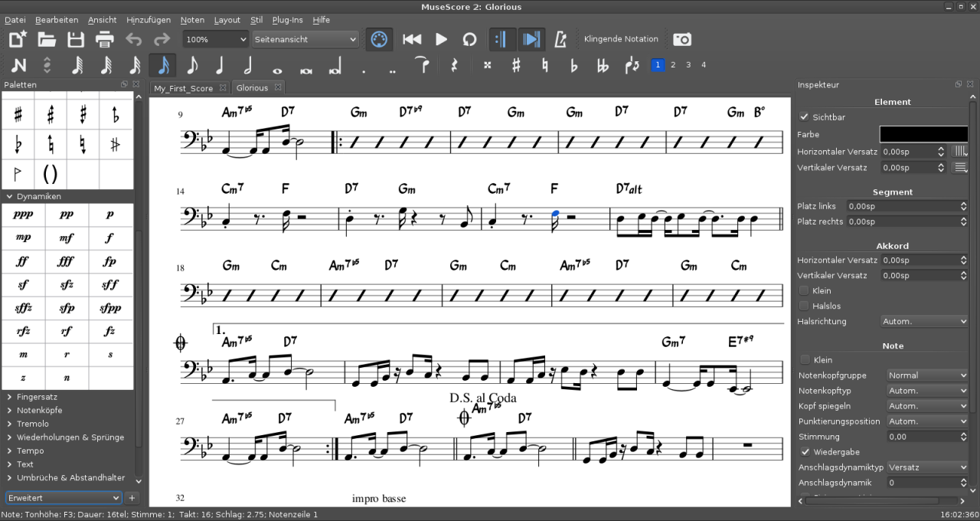Apply double flat accidental
The width and height of the screenshot is (980, 521).
click(x=603, y=65)
